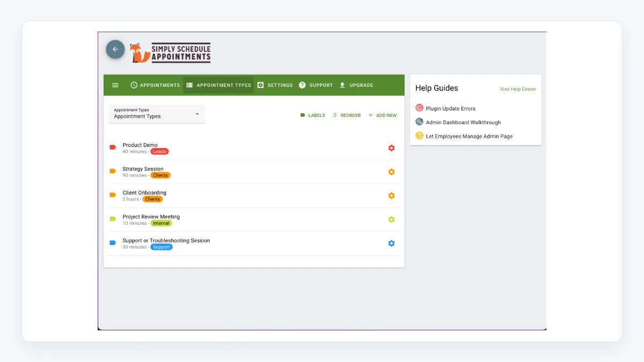Open settings gear for Product Demo
The width and height of the screenshot is (644, 362).
[x=391, y=148]
